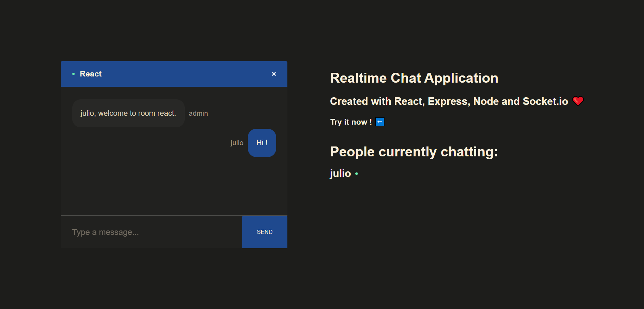Click the left arrow emoji icon
The width and height of the screenshot is (644, 309).
[380, 122]
